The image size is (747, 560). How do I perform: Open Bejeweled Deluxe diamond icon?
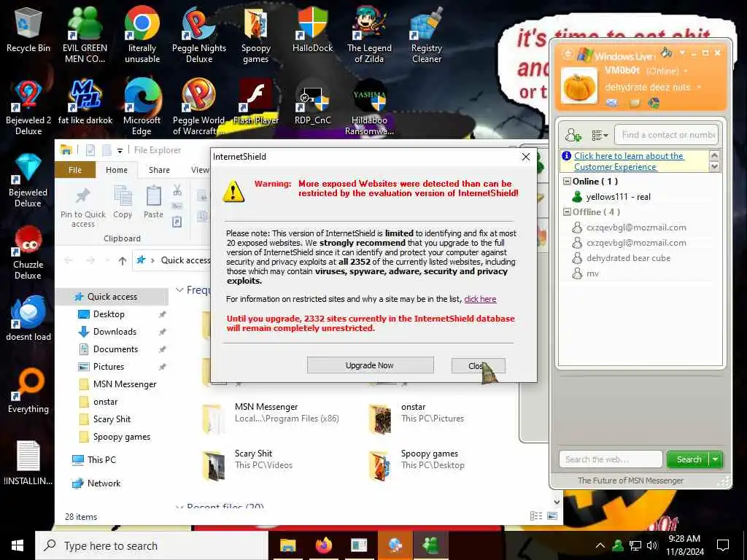28,180
